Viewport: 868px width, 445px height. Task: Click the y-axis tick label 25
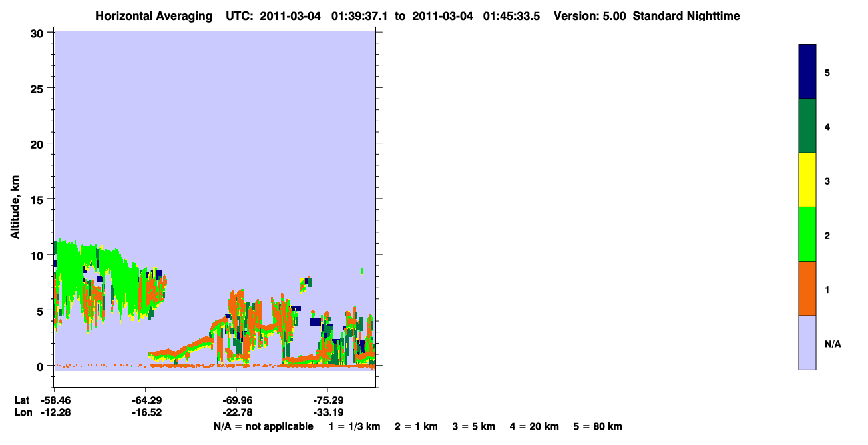38,88
